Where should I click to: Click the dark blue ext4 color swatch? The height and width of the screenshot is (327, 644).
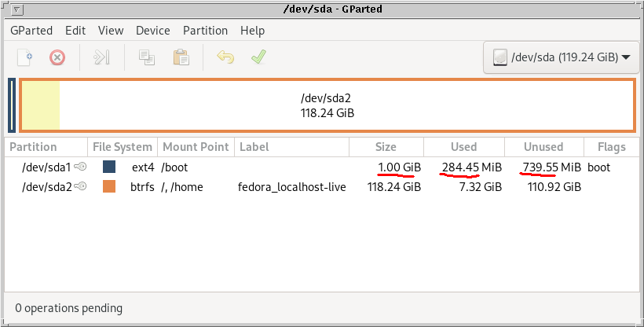click(x=109, y=167)
